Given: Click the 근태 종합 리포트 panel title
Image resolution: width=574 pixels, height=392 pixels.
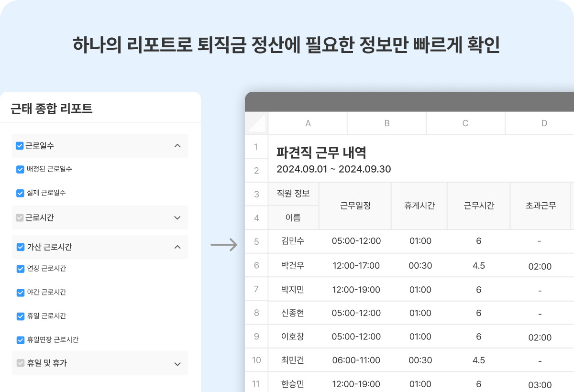Looking at the screenshot, I should click(x=52, y=109).
